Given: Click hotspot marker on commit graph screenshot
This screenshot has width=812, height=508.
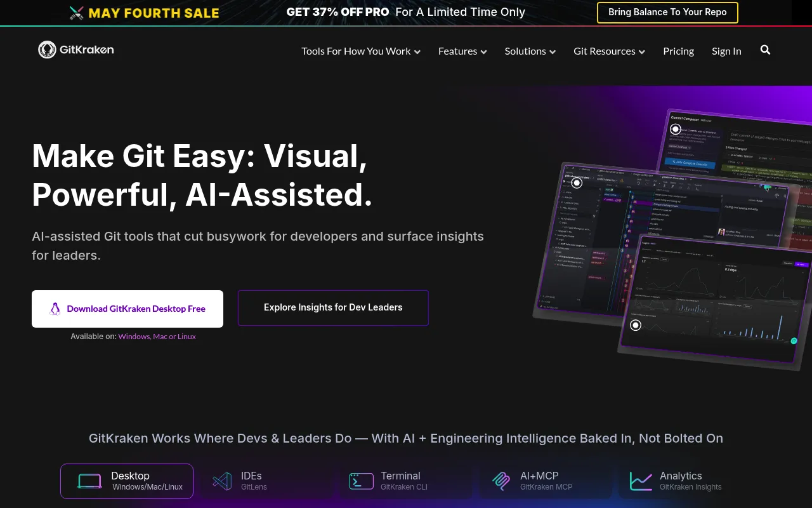Looking at the screenshot, I should point(577,183).
